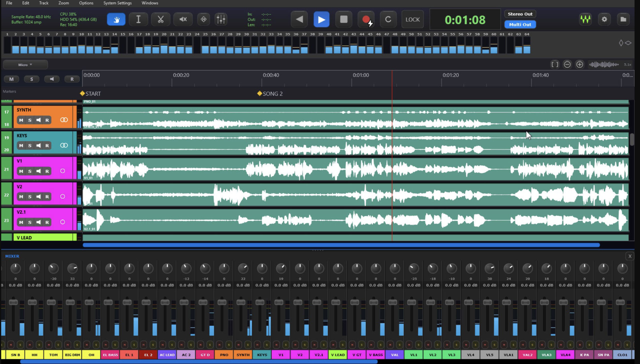This screenshot has width=640, height=364.
Task: Arm record on the V2.1 track
Action: click(x=47, y=222)
